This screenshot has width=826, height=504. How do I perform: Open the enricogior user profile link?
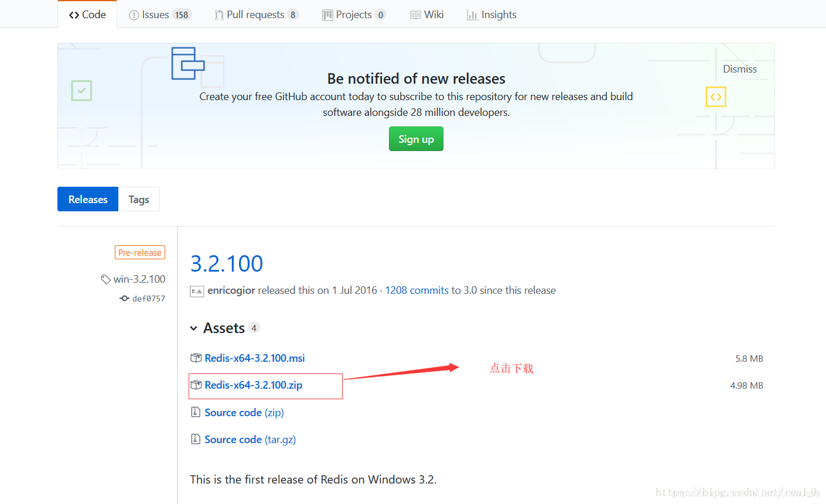pos(231,290)
